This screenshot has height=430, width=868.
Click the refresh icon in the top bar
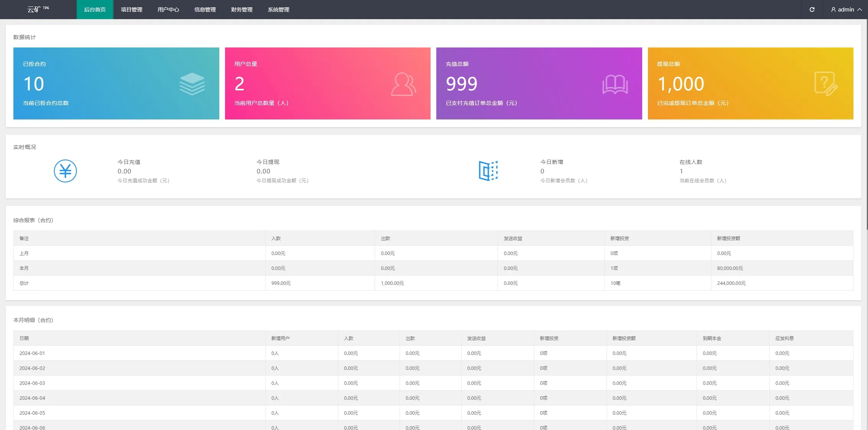812,10
